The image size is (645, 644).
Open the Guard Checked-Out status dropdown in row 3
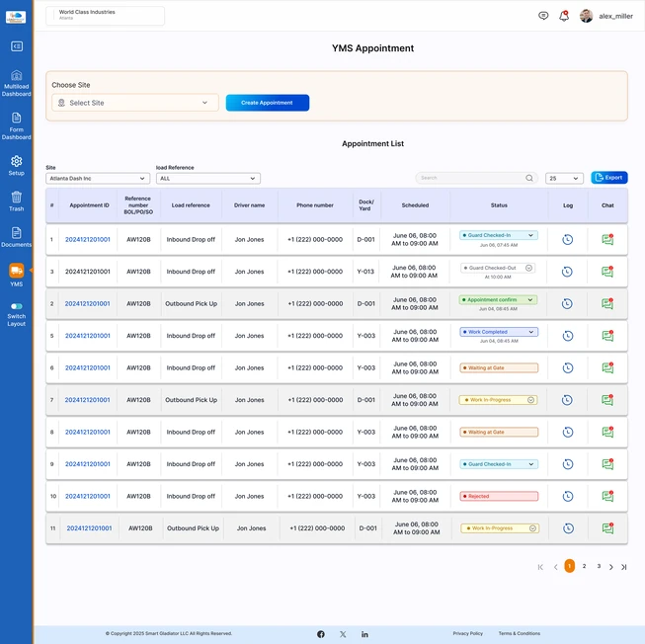498,268
